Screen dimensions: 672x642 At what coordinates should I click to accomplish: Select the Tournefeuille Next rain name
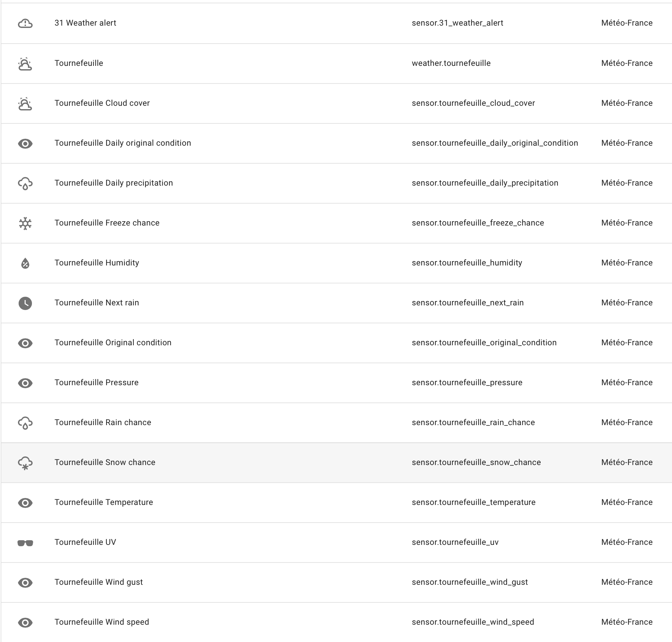tap(97, 302)
